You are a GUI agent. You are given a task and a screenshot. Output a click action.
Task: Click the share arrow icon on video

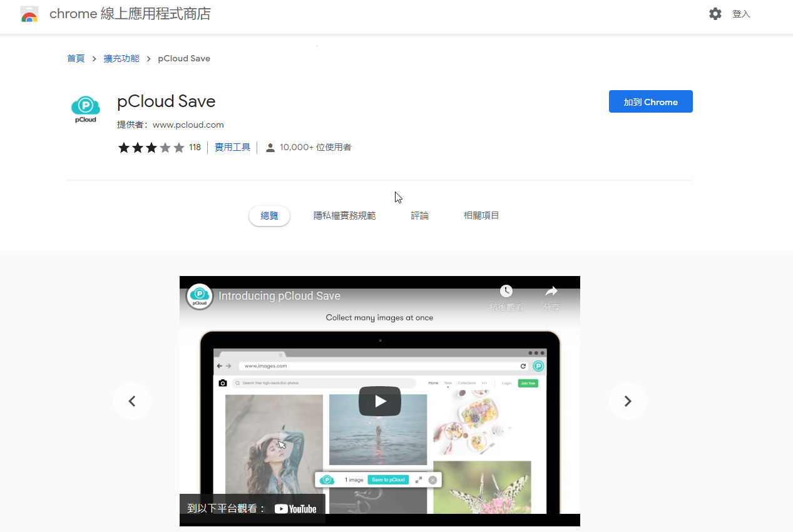(x=551, y=292)
